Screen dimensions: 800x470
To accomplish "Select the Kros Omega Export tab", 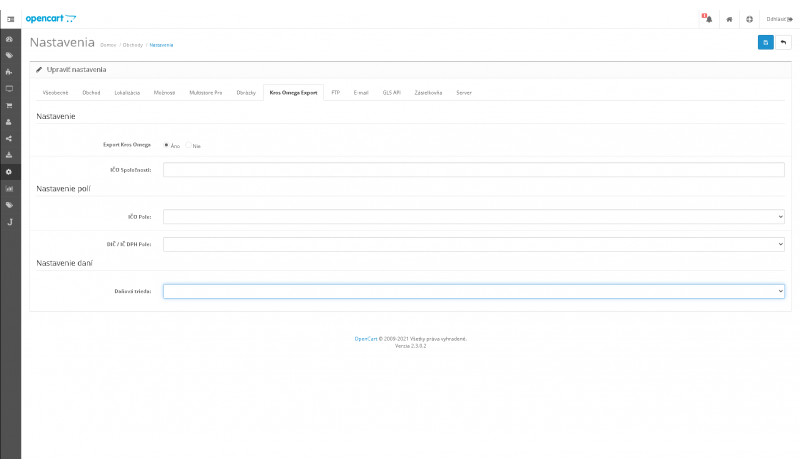I will click(293, 93).
